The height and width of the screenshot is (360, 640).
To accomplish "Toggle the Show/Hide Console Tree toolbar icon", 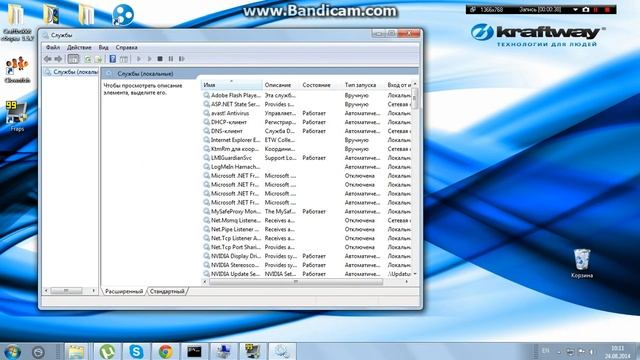I will click(x=73, y=59).
